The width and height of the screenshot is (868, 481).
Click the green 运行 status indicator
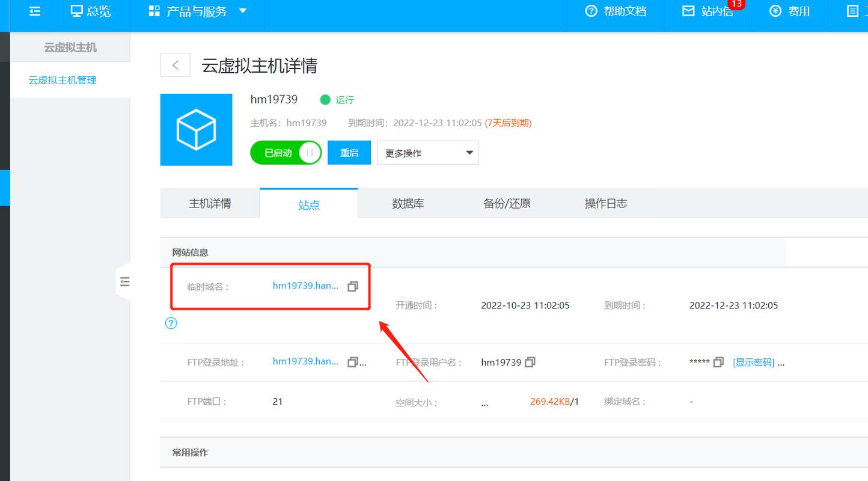[x=337, y=100]
